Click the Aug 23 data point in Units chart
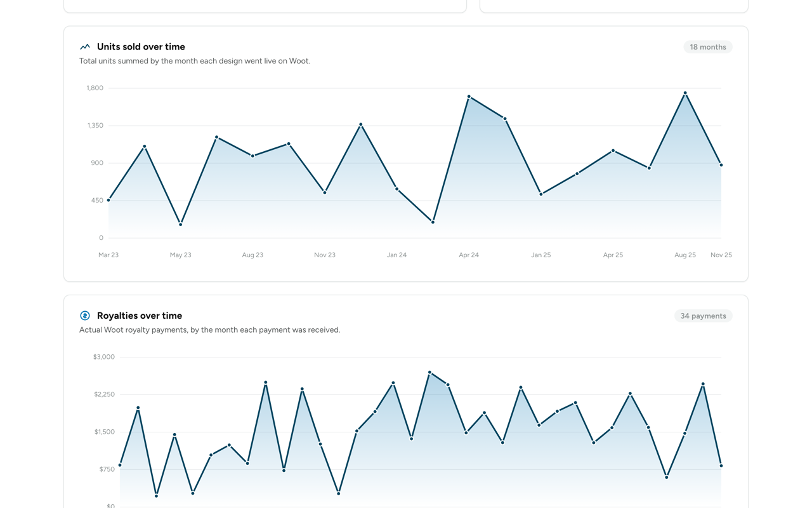This screenshot has height=508, width=812. point(252,156)
